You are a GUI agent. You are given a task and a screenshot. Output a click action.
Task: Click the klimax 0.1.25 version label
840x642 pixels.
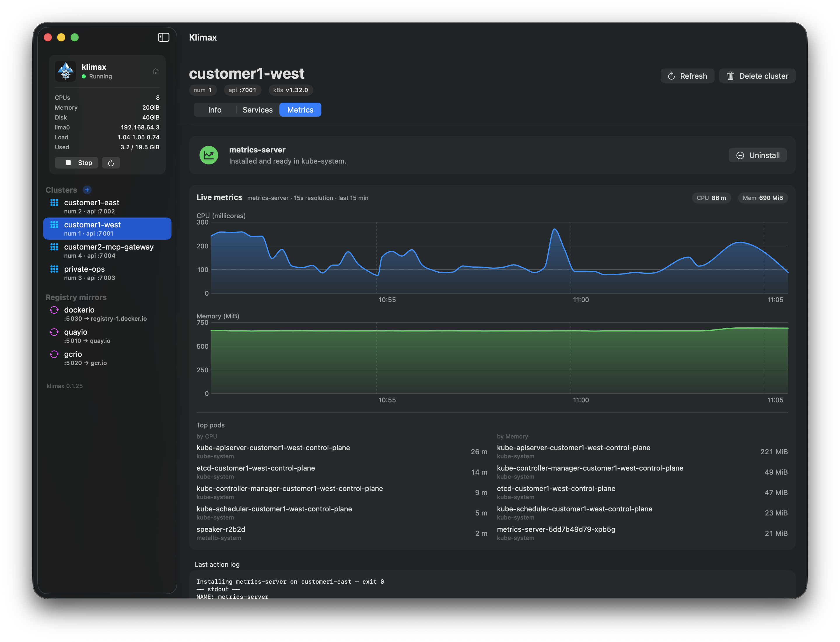(x=65, y=386)
